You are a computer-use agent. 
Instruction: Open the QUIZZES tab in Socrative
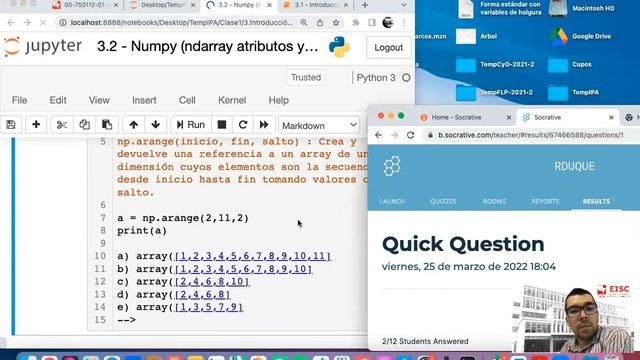tap(443, 201)
